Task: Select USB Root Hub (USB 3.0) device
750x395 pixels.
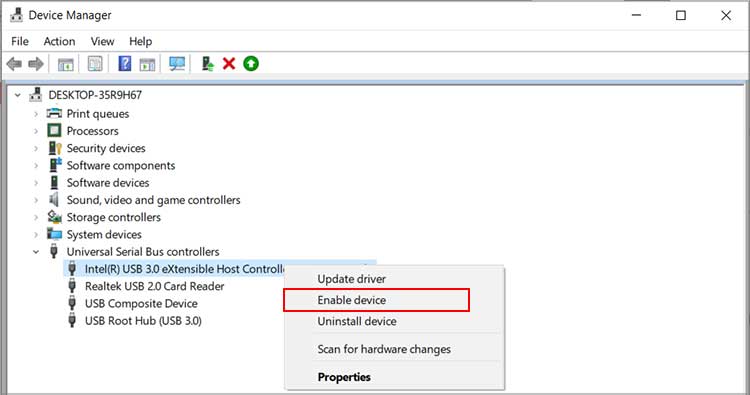Action: [x=143, y=321]
